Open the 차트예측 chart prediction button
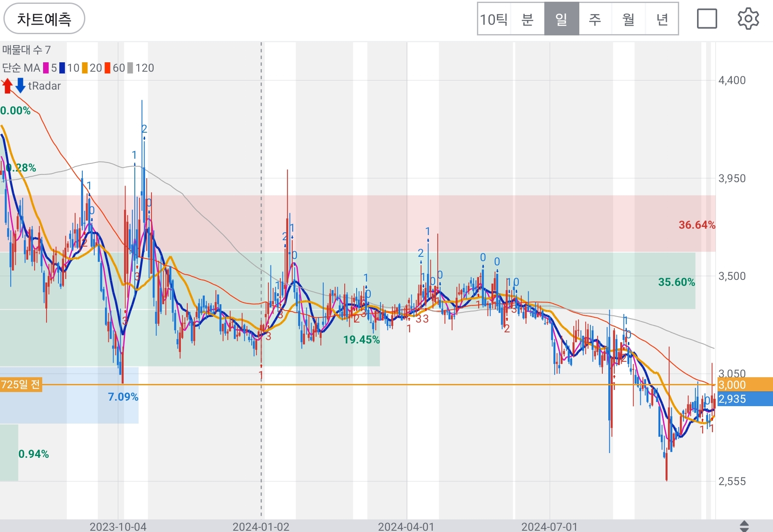 (44, 19)
